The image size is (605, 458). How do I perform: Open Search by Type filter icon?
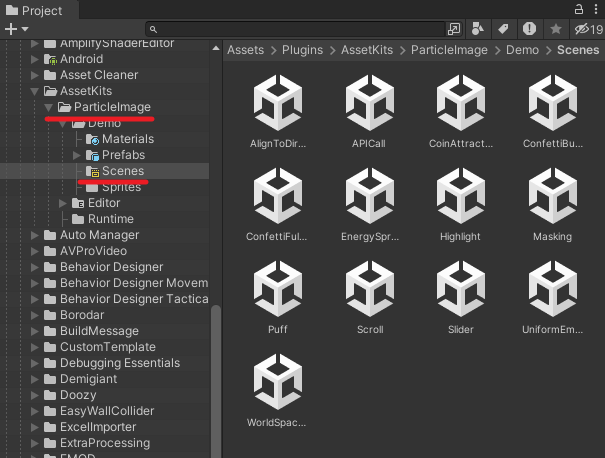click(x=478, y=29)
